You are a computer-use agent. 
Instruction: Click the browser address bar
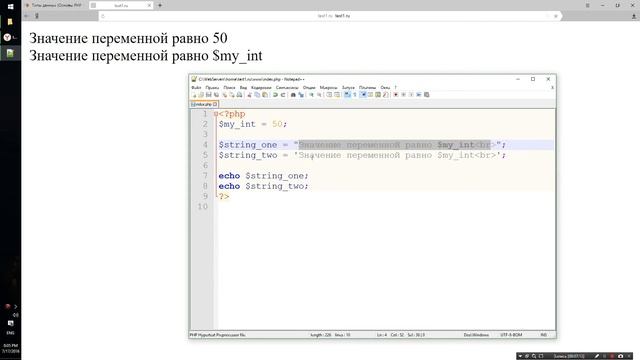[x=330, y=16]
